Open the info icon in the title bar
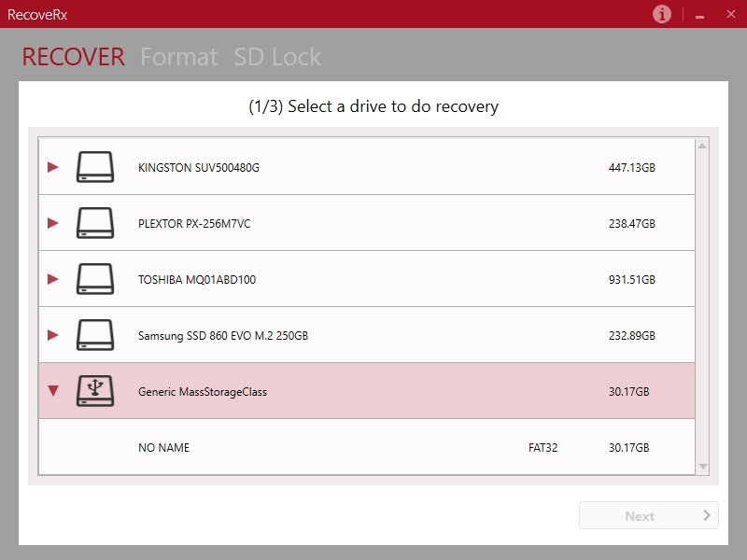The image size is (747, 560). pos(661,14)
